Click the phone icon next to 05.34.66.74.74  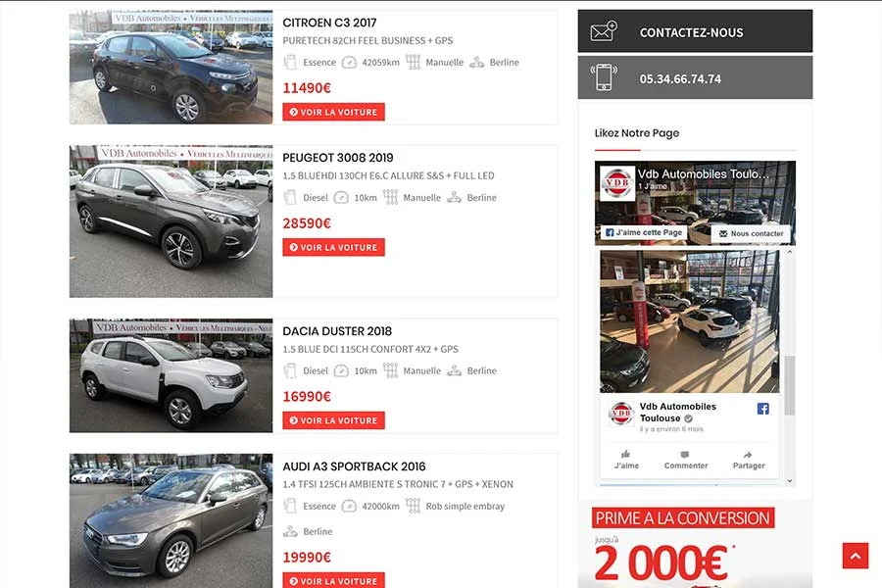coord(604,77)
